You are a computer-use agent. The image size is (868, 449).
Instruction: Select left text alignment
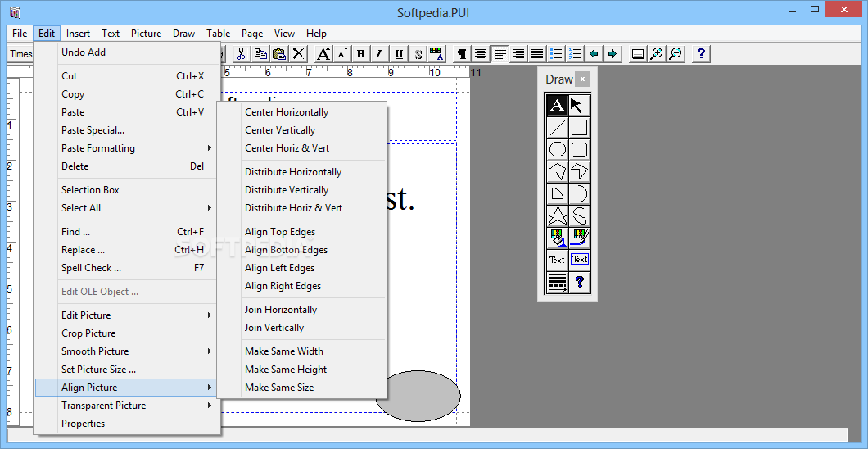(x=500, y=54)
